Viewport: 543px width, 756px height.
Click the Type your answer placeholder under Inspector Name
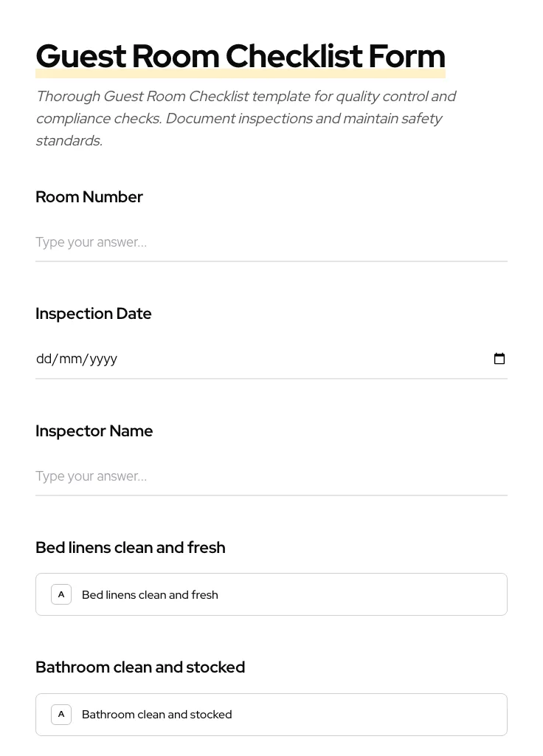(x=91, y=476)
